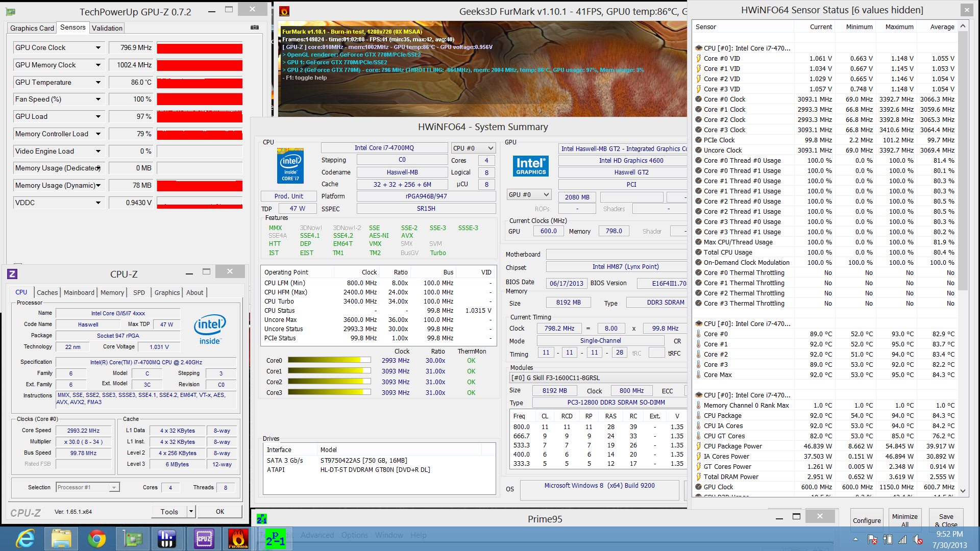
Task: Click the FurMark flame title bar icon
Action: 284,11
